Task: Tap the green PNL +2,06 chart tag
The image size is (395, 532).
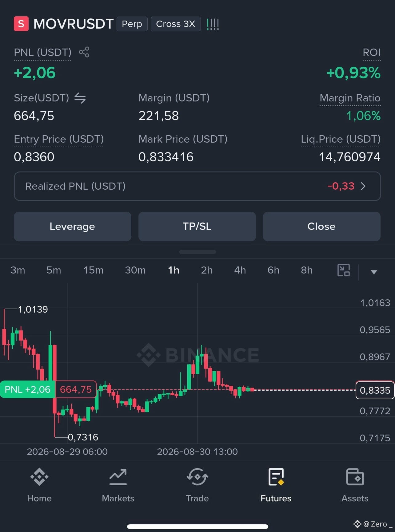Action: pos(27,389)
